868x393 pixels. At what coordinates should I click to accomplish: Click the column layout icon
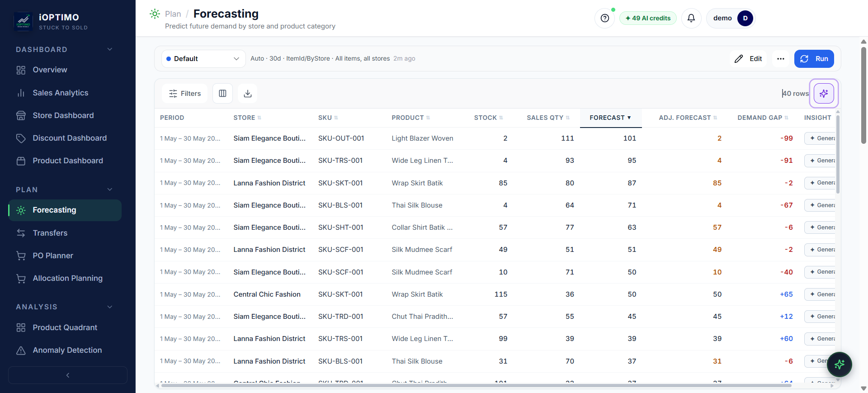point(222,94)
